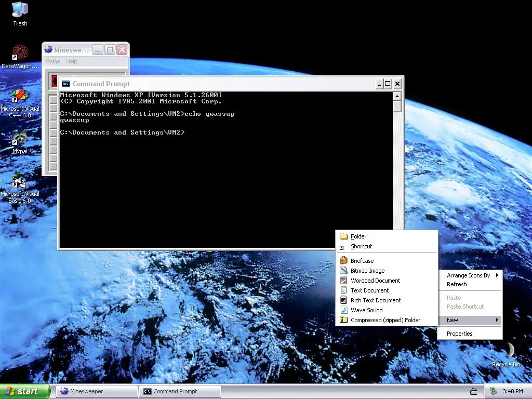
Task: Click the keyboard icon in taskbar
Action: [x=474, y=392]
